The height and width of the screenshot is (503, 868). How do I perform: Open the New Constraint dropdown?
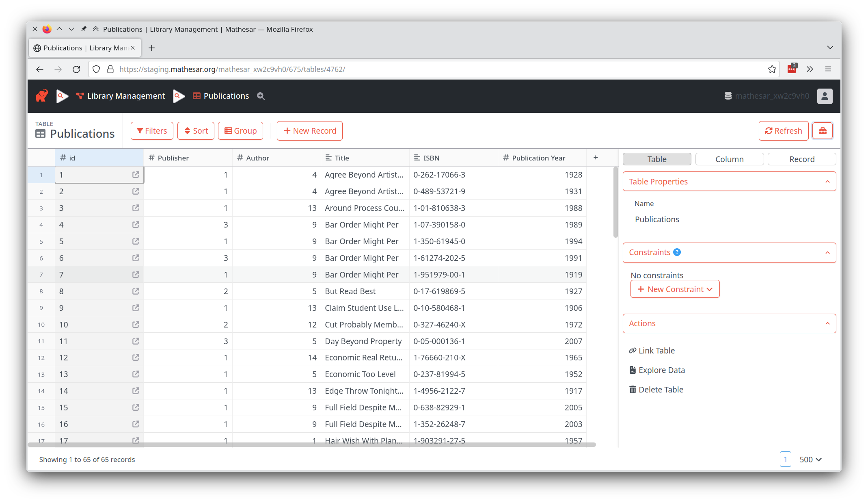click(x=675, y=289)
